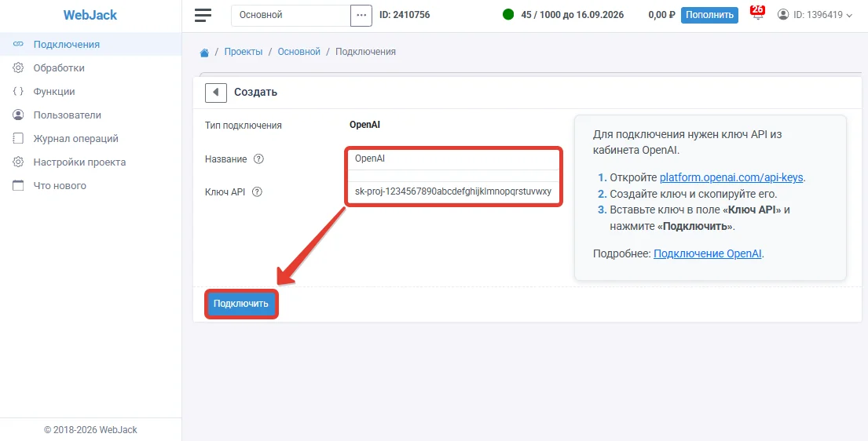Click the 45 / 1000 до 16.09.2026 quota text
868x441 pixels.
[573, 15]
